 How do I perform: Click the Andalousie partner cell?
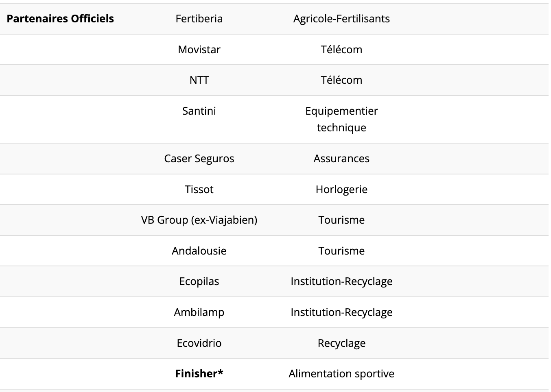coord(199,251)
